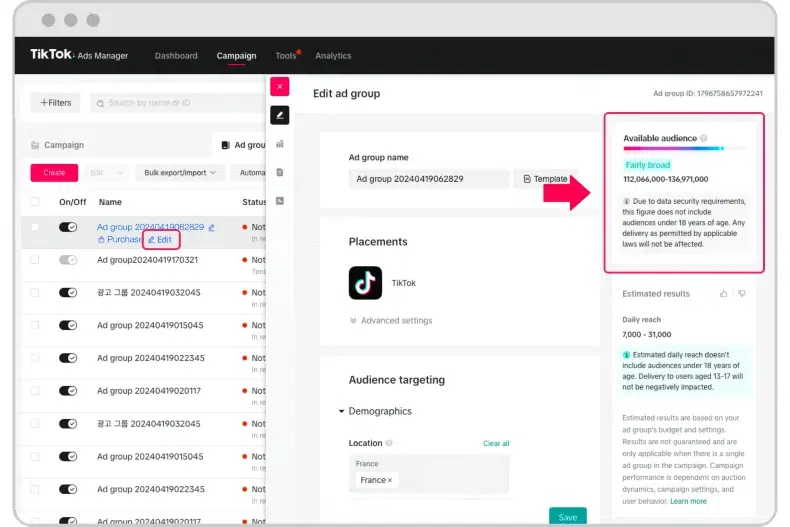Click the search magnifier icon
The image size is (790, 527).
[x=100, y=103]
